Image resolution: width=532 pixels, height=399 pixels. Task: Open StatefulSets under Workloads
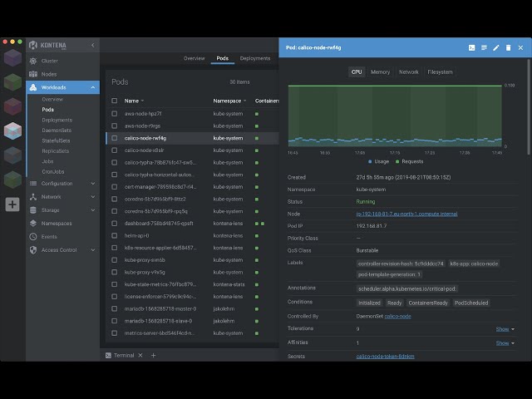(56, 140)
